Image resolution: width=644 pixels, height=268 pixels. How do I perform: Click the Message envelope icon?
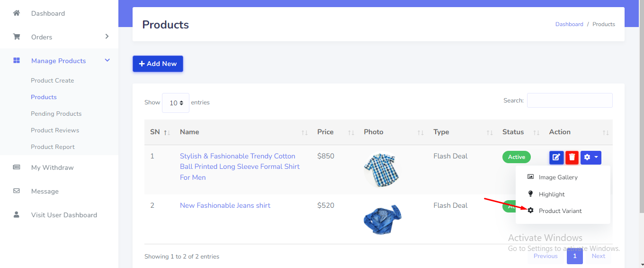pyautogui.click(x=17, y=191)
